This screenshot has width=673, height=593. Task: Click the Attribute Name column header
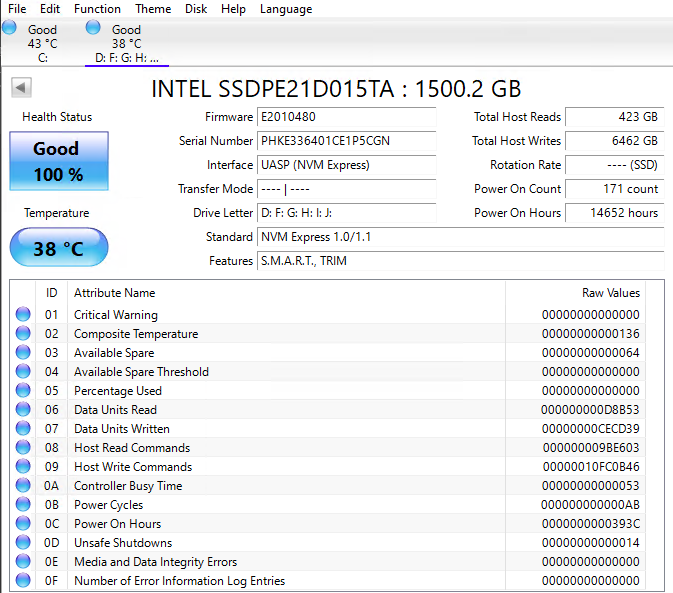click(x=286, y=293)
